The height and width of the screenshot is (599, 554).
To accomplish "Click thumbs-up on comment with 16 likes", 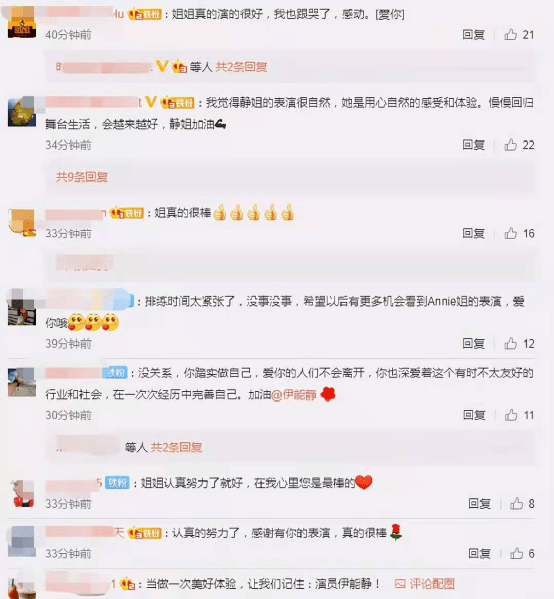I will click(510, 233).
